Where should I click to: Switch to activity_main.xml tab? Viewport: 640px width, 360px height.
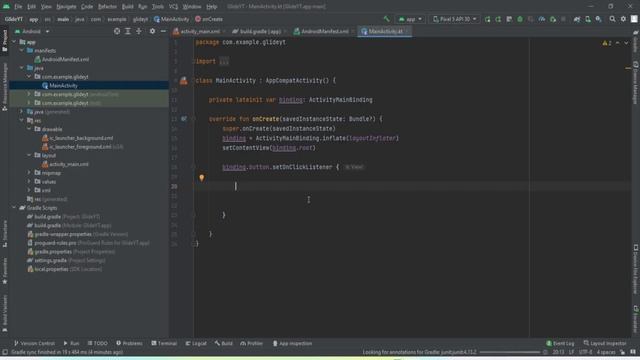click(x=199, y=31)
